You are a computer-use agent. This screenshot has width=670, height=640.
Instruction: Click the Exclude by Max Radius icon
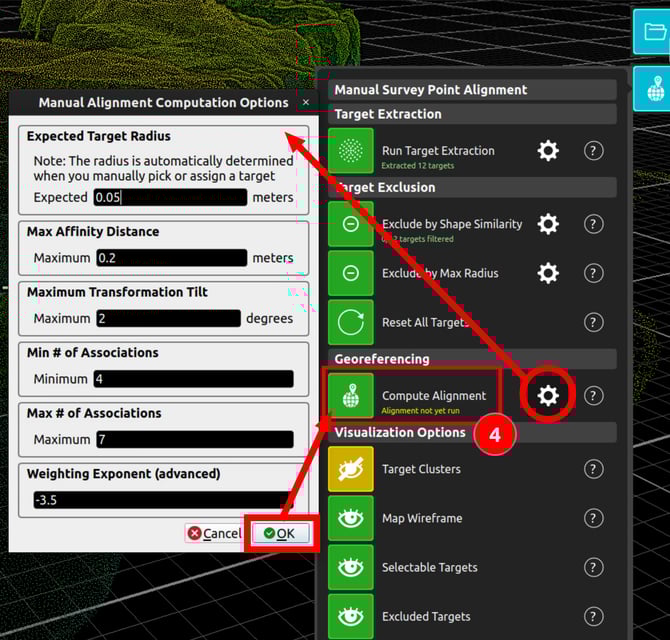(350, 273)
